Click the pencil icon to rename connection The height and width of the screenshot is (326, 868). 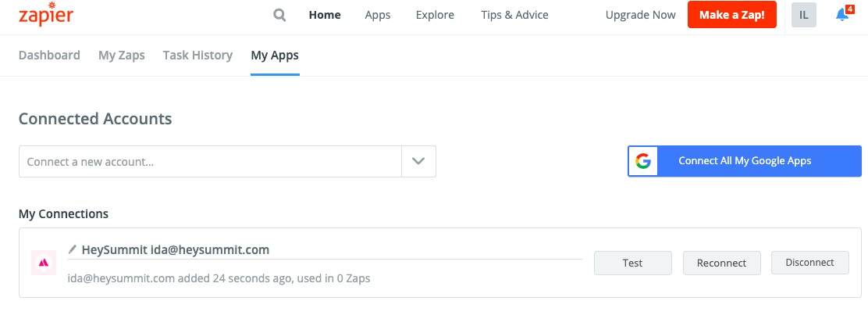click(x=72, y=249)
